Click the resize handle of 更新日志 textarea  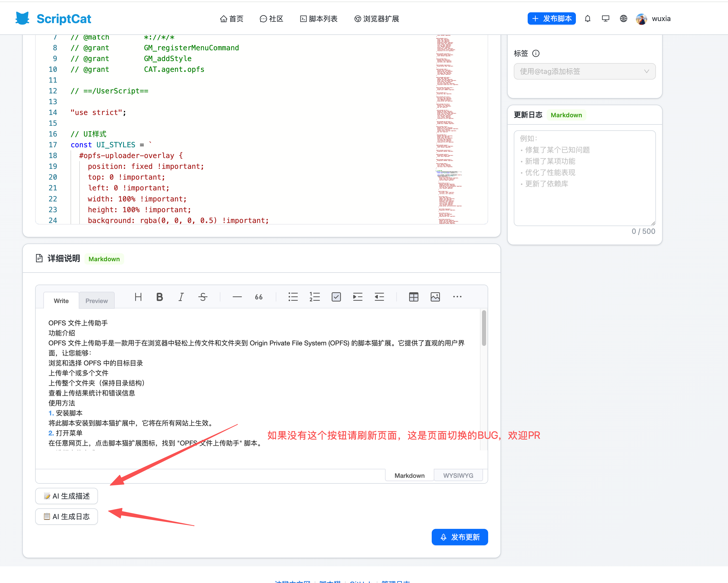[x=653, y=223]
